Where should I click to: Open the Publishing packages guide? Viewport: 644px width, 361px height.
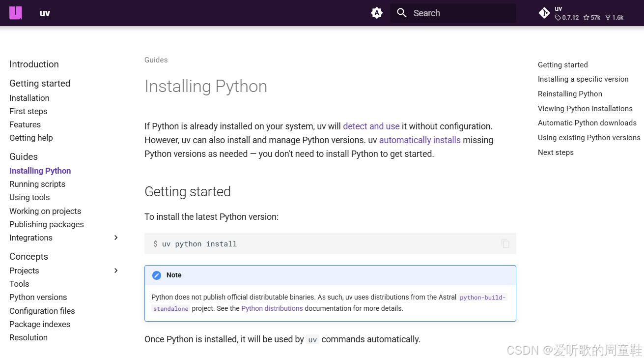tap(47, 224)
